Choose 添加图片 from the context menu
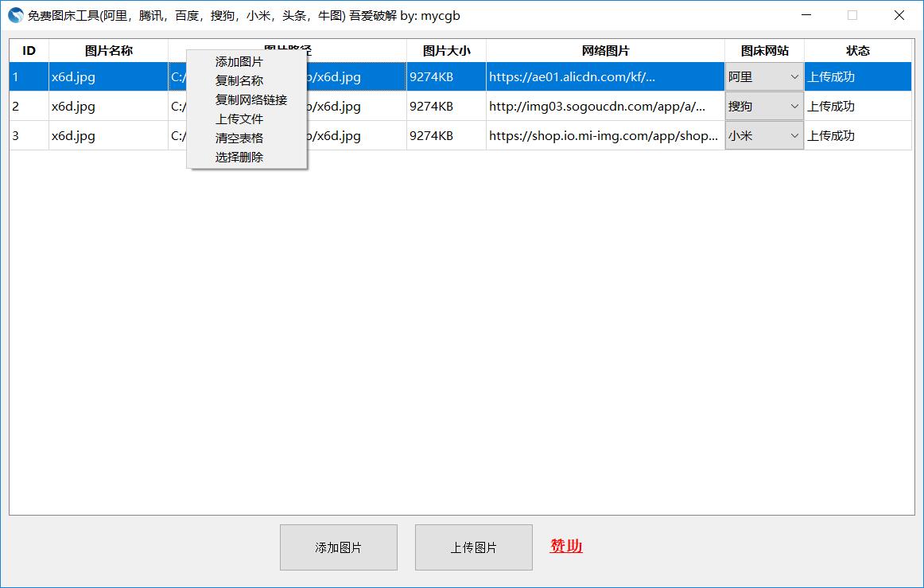This screenshot has height=588, width=924. click(x=239, y=61)
